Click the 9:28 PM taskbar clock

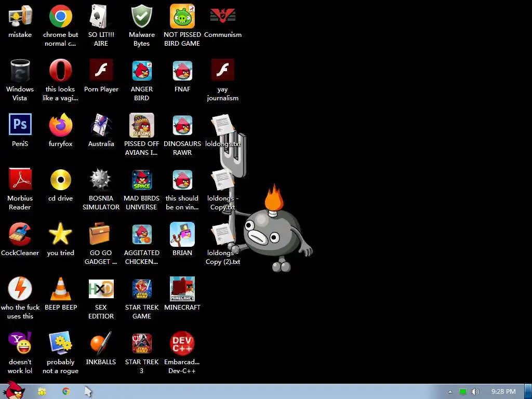(x=503, y=392)
